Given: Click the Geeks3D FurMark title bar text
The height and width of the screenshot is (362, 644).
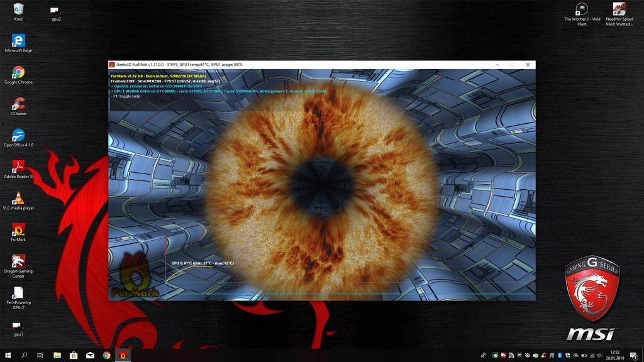Looking at the screenshot, I should [x=179, y=65].
